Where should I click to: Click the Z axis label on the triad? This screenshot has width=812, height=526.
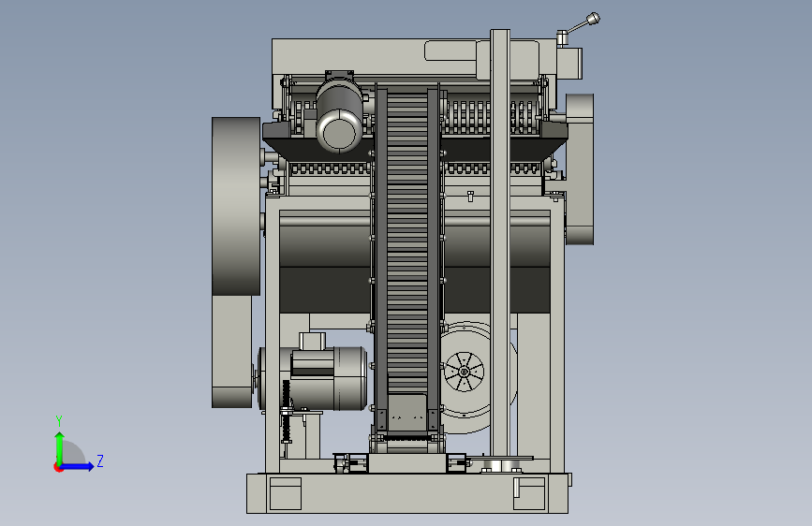tap(100, 460)
